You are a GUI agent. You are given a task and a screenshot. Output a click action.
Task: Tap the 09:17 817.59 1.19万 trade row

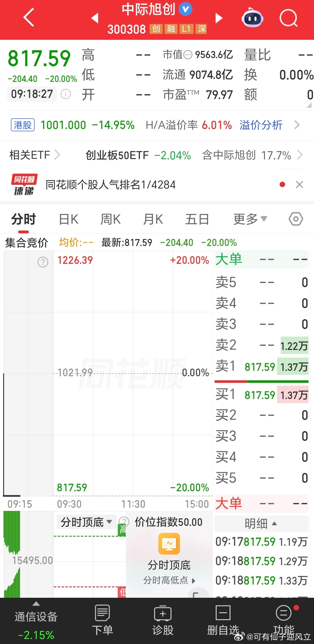(262, 542)
